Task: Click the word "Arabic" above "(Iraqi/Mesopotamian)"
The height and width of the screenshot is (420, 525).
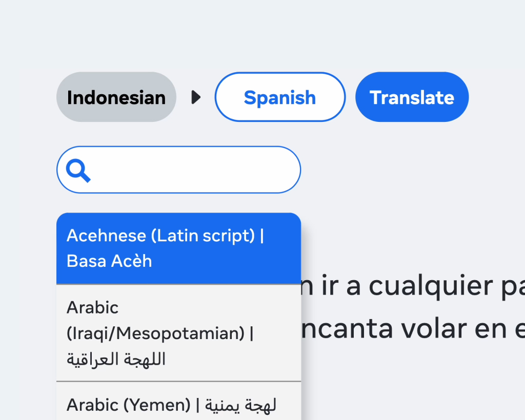Action: (92, 308)
